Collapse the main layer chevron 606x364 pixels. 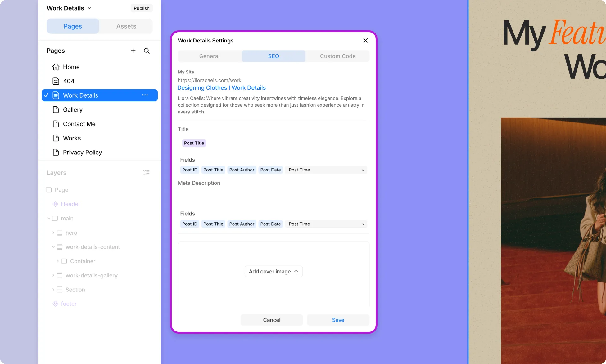click(x=49, y=218)
